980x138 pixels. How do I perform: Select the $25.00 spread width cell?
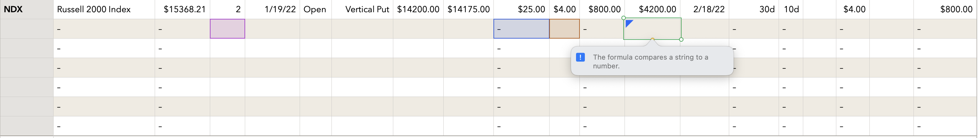click(522, 9)
